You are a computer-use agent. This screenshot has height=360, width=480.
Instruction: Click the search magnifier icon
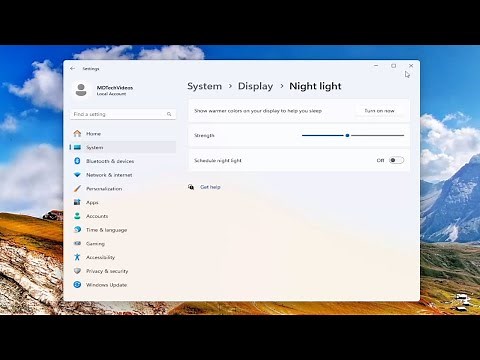169,114
